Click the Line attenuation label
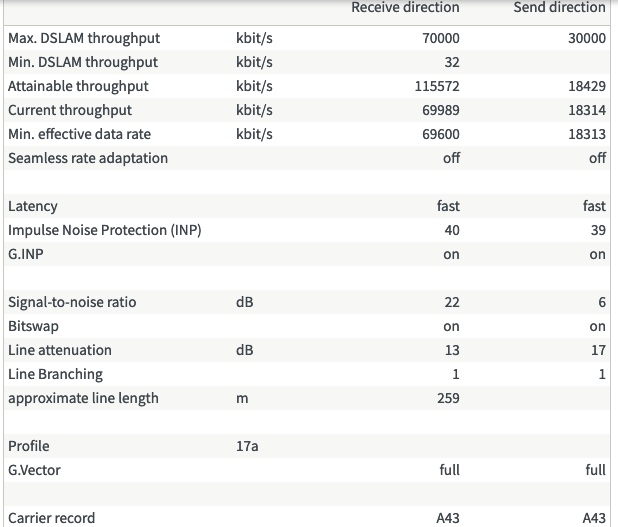The image size is (618, 527). tap(60, 350)
